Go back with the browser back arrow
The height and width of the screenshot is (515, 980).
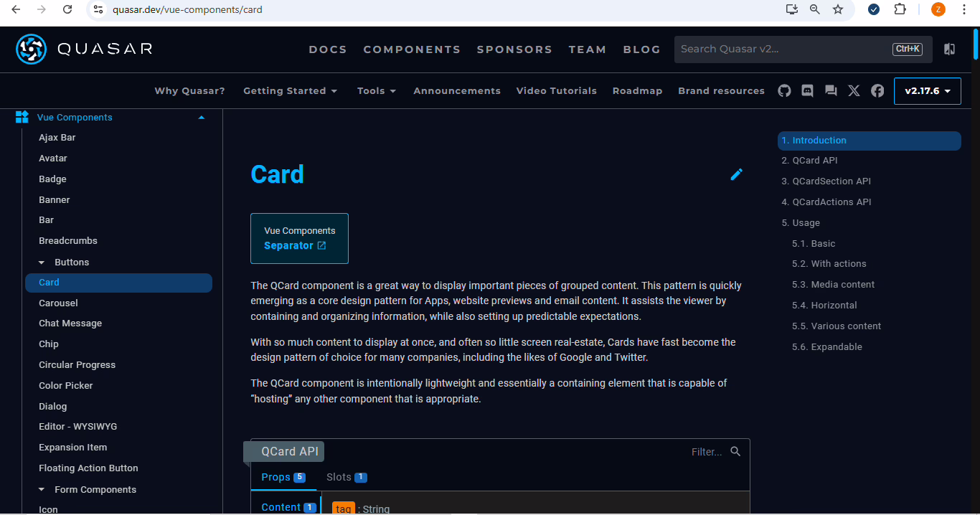coord(16,9)
